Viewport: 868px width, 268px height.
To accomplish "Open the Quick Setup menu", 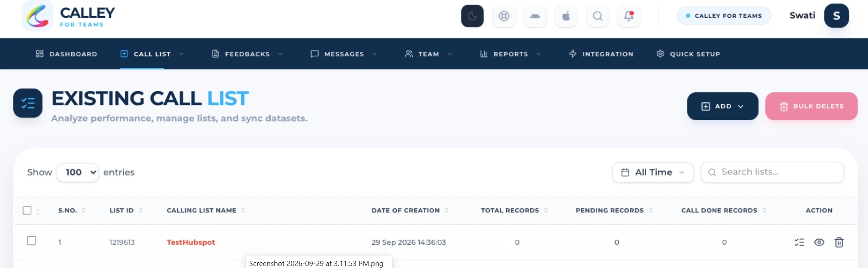I will (688, 54).
